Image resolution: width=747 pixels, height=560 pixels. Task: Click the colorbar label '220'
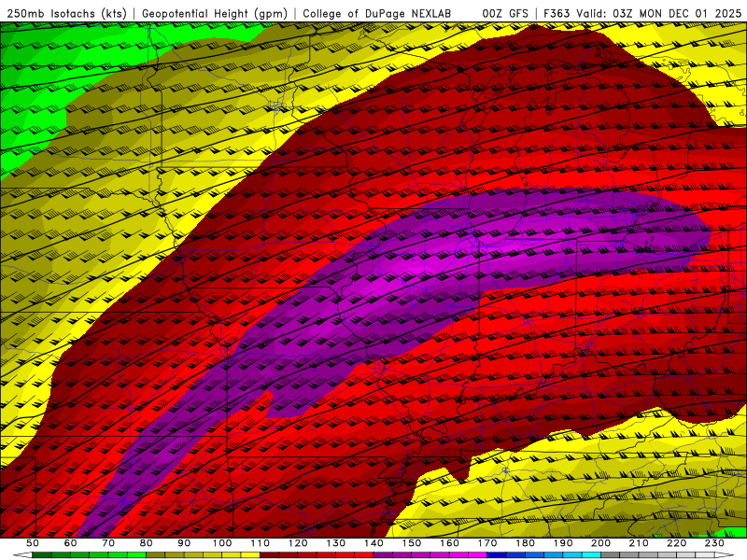coord(676,543)
